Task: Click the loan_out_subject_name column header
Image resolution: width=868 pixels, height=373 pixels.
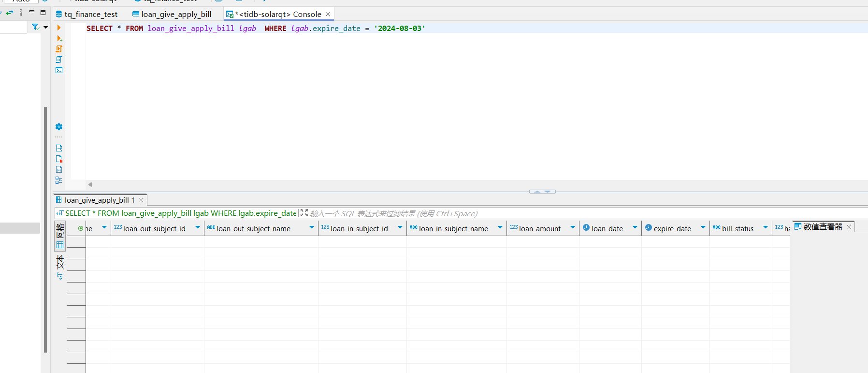Action: coord(253,228)
